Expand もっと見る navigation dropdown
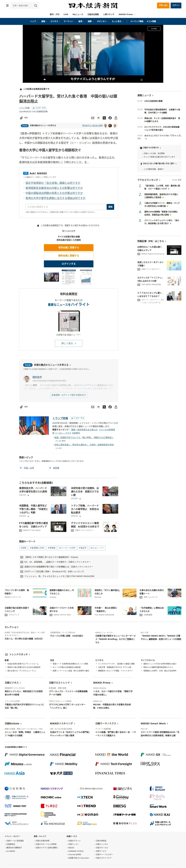The width and height of the screenshot is (186, 868). pos(118,21)
